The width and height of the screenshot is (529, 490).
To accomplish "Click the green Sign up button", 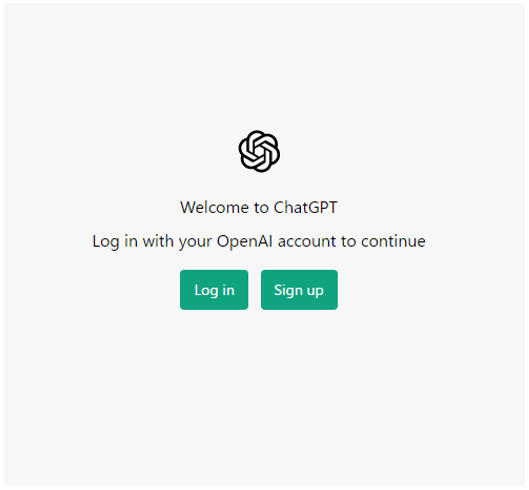I will coord(299,290).
